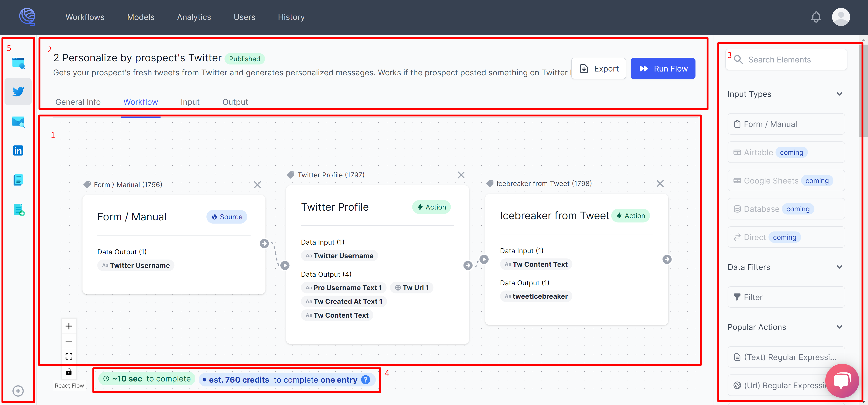Open the Twitter workflow sidebar icon

(18, 91)
